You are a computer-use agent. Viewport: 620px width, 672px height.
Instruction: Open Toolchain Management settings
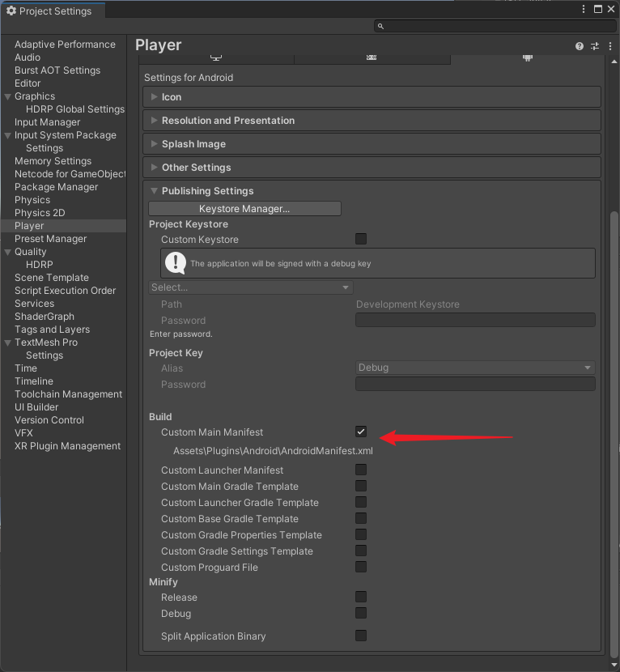point(68,394)
